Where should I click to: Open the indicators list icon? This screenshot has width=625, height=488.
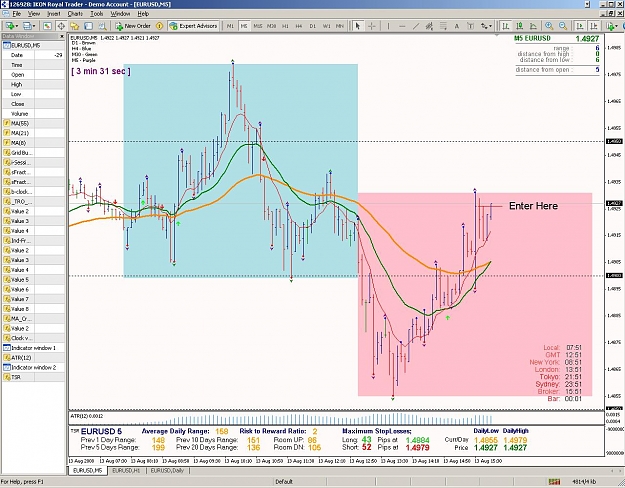(x=610, y=26)
